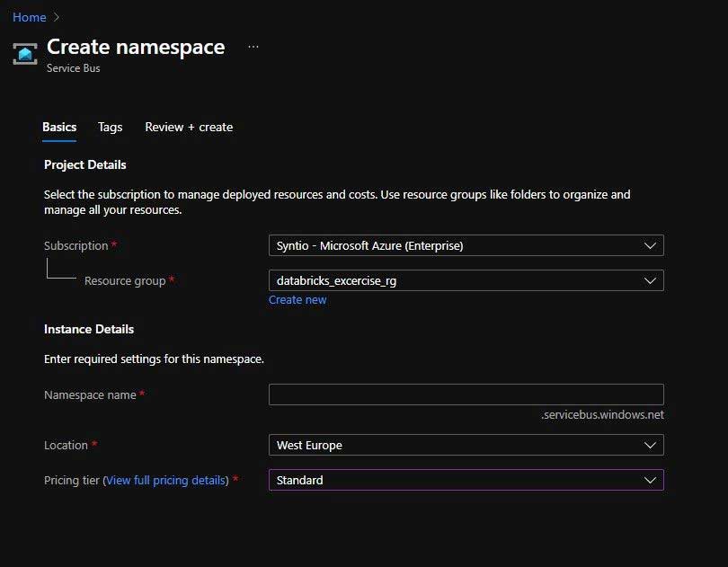Viewport: 728px width, 567px height.
Task: Expand the Resource group dropdown
Action: tap(466, 280)
